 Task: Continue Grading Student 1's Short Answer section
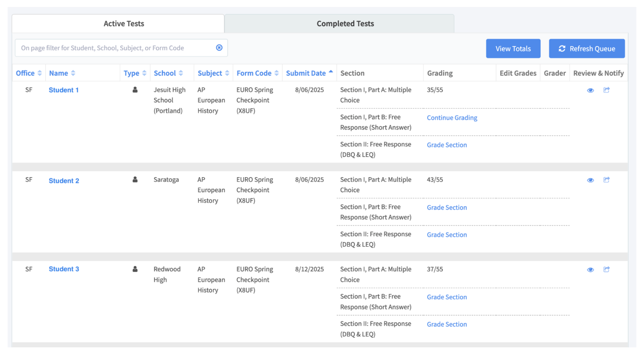[x=452, y=118]
